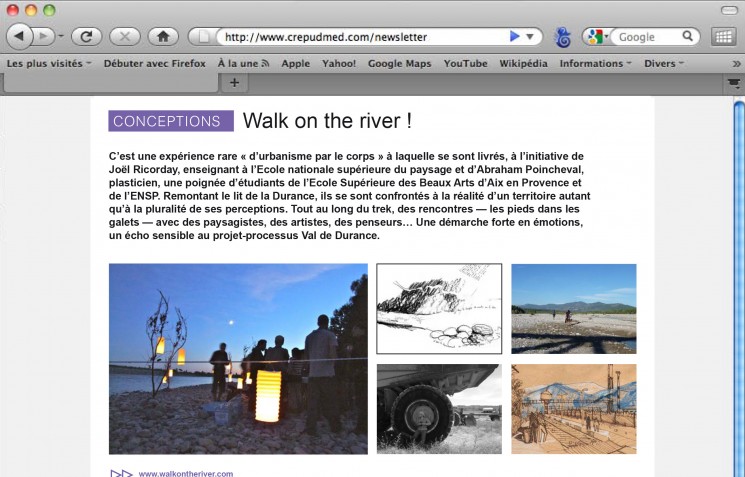
Task: Click the toolbar toggle pill at window top-right
Action: point(729,10)
